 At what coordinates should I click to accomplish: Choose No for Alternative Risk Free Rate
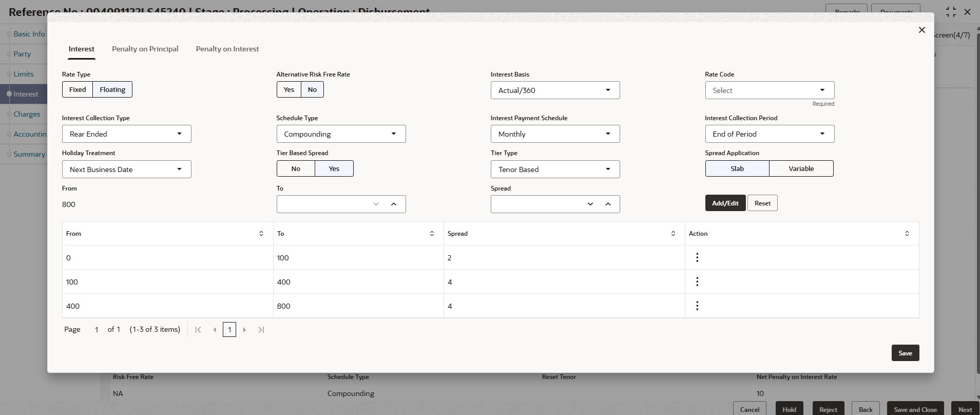[312, 89]
